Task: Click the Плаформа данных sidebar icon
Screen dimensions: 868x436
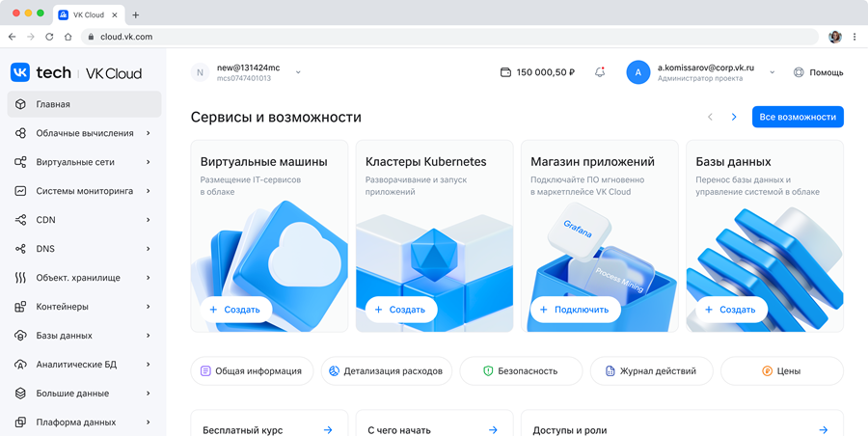Action: pyautogui.click(x=20, y=422)
